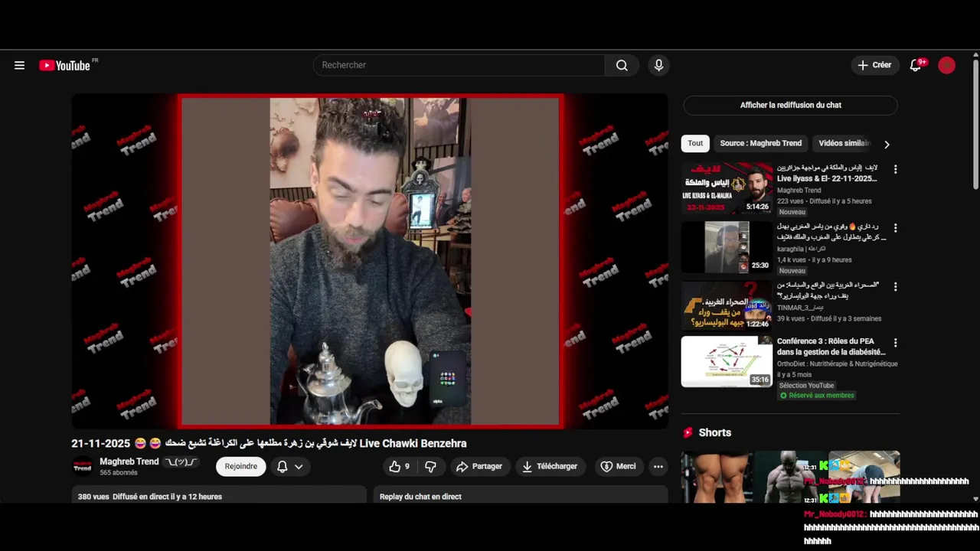Click Afficher la rediffusion du chat

(790, 106)
